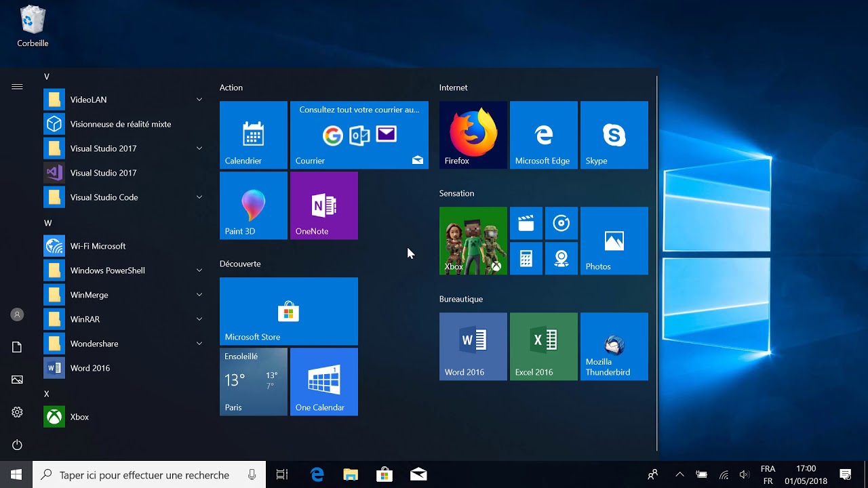Open File Explorer from taskbar
This screenshot has height=488, width=868.
tap(351, 475)
